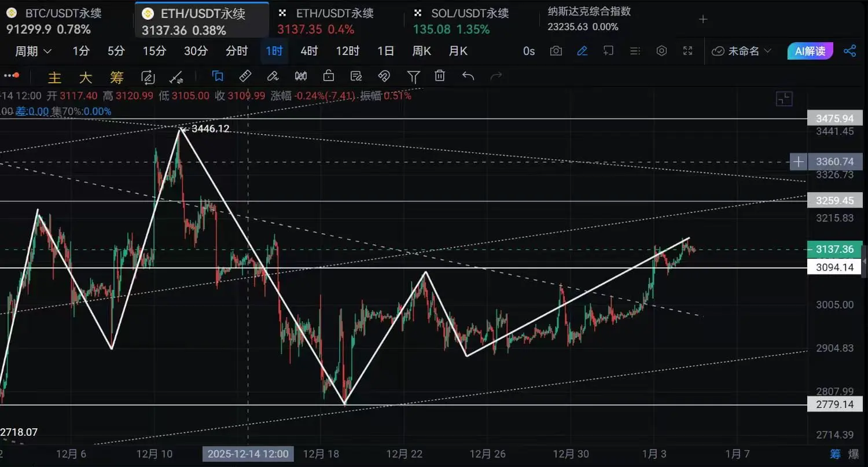Switch to the 5分 timeframe
The width and height of the screenshot is (868, 467).
(116, 51)
